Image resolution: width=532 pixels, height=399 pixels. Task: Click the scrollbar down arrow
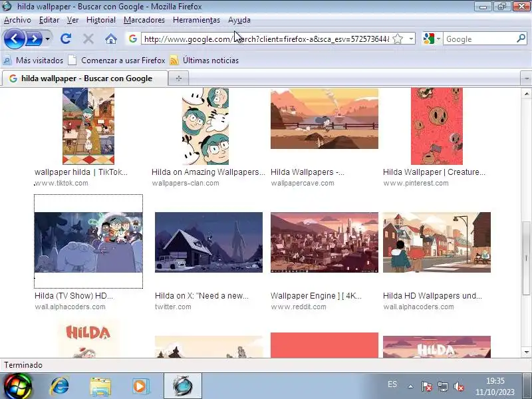[x=526, y=352]
